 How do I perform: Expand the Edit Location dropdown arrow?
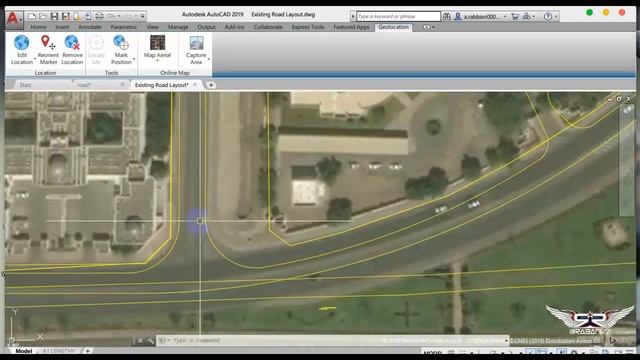tap(35, 59)
